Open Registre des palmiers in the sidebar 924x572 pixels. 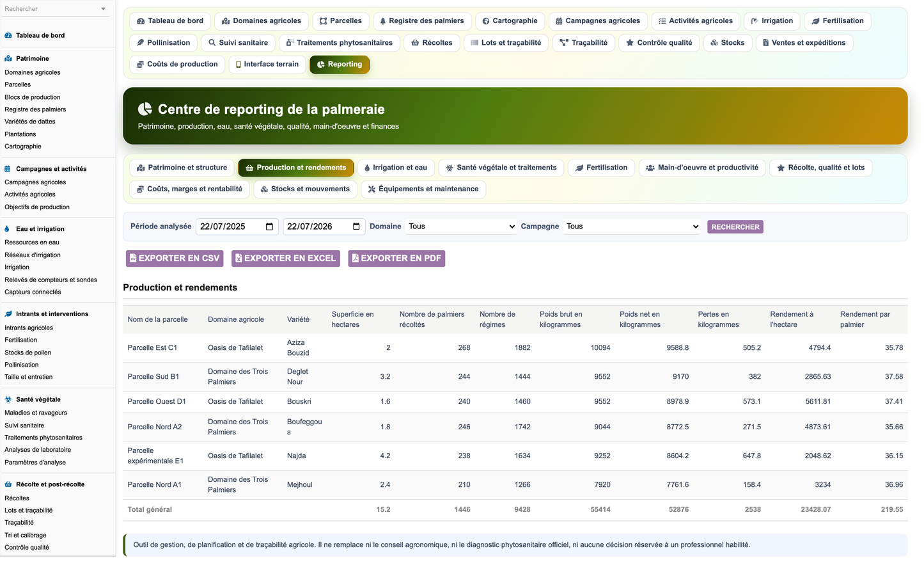35,109
